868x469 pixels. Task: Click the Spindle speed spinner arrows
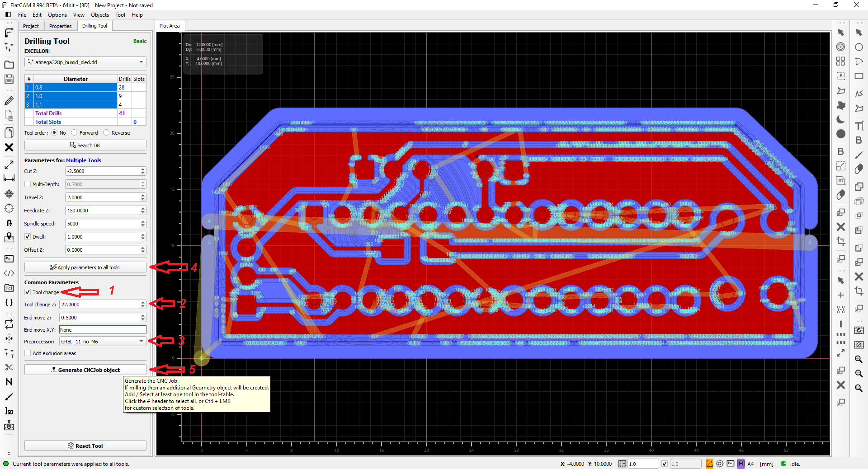tap(143, 224)
